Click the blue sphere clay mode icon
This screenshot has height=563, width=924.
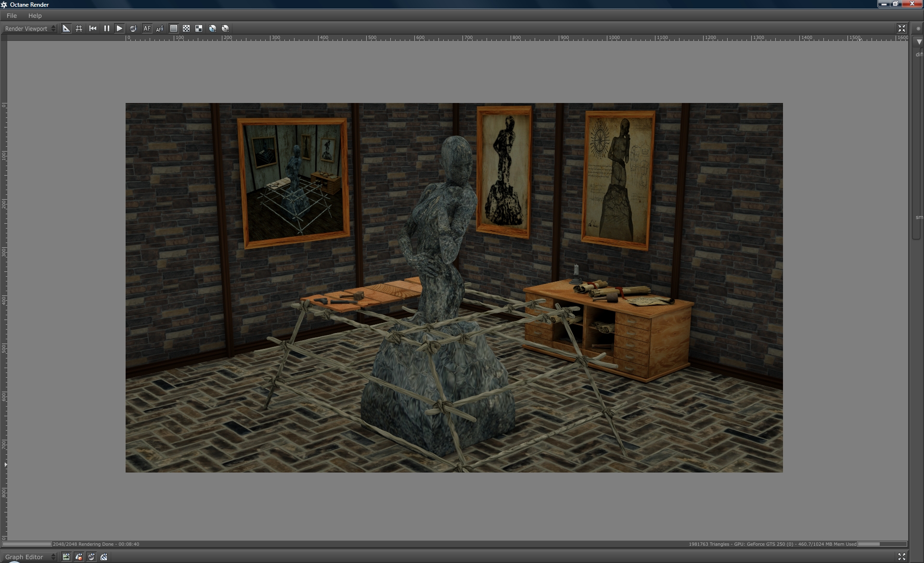[213, 28]
